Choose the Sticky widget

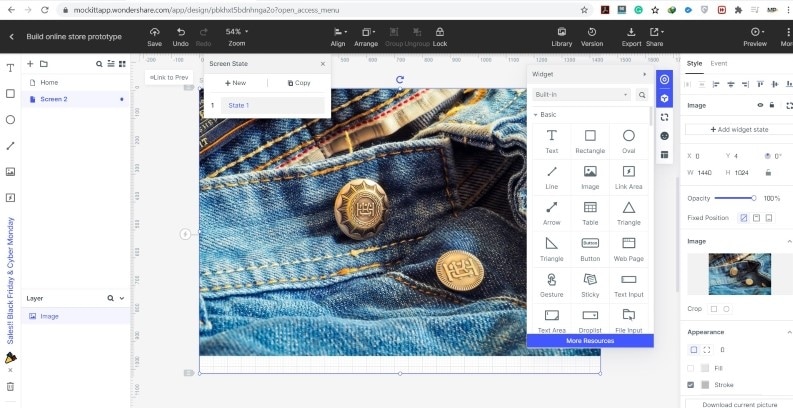[x=590, y=279]
